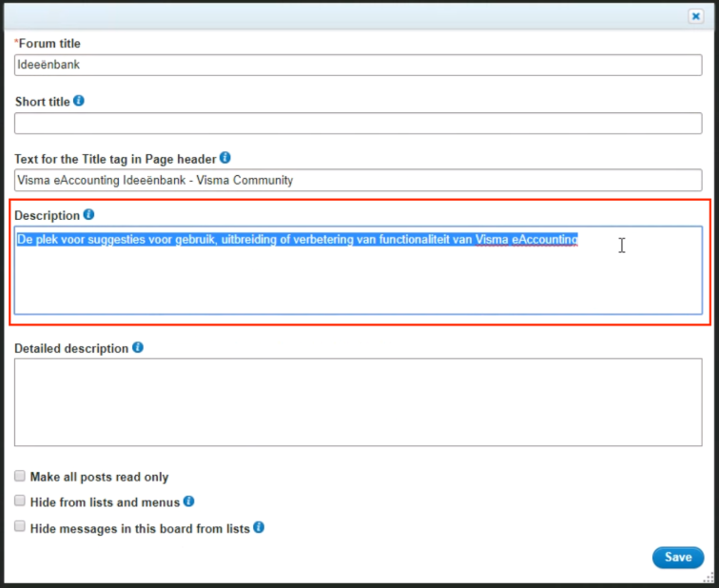Toggle Hide messages in this board from lists
The height and width of the screenshot is (588, 719).
pos(20,526)
